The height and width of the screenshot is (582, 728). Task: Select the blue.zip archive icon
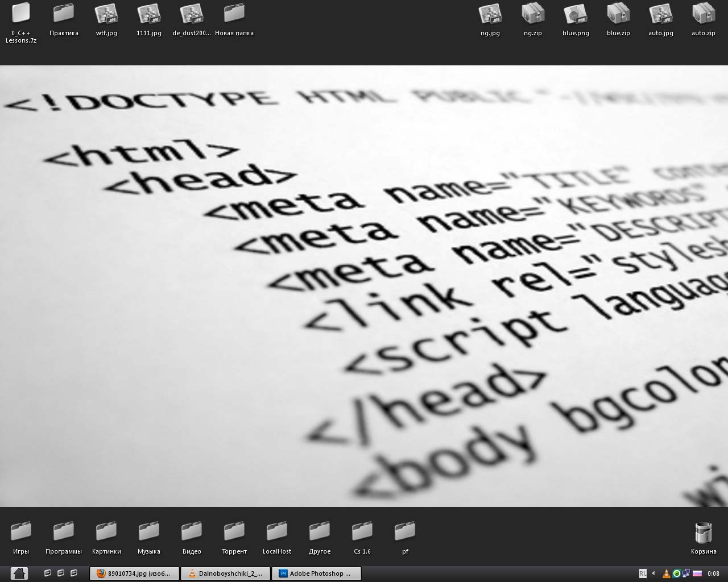(x=618, y=13)
